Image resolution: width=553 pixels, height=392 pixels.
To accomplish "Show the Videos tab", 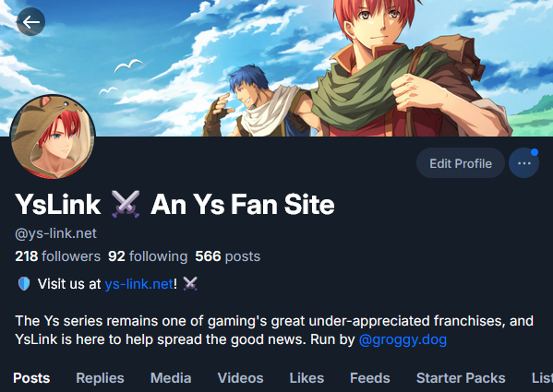I will [240, 378].
